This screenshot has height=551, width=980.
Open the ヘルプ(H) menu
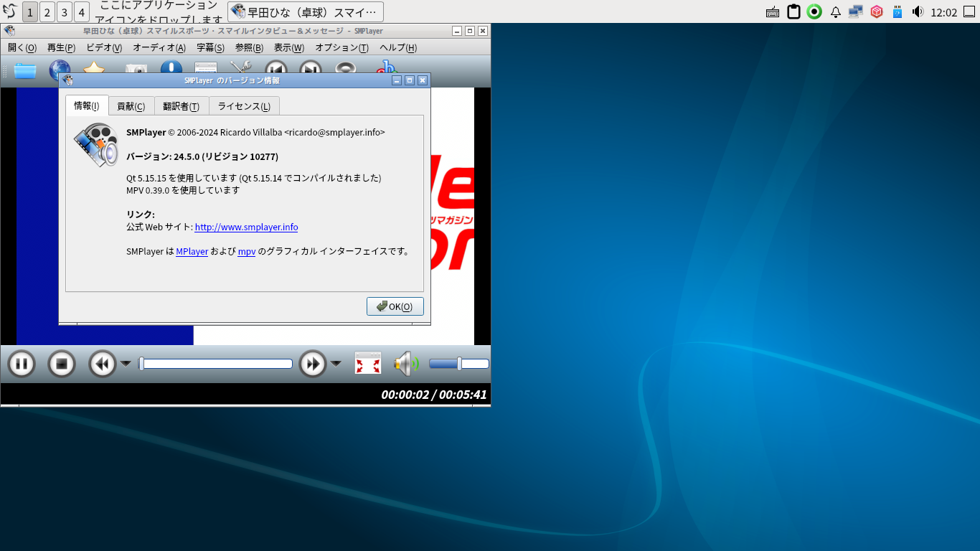coord(398,47)
